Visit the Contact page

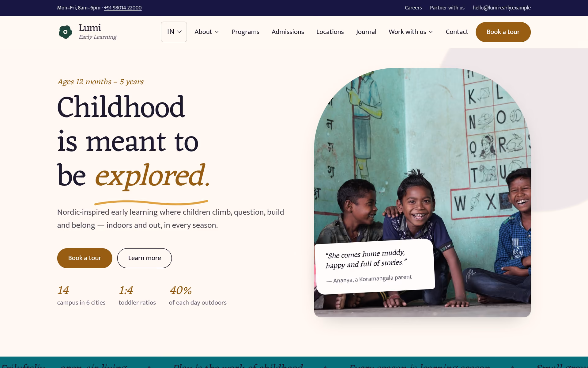[x=457, y=32]
